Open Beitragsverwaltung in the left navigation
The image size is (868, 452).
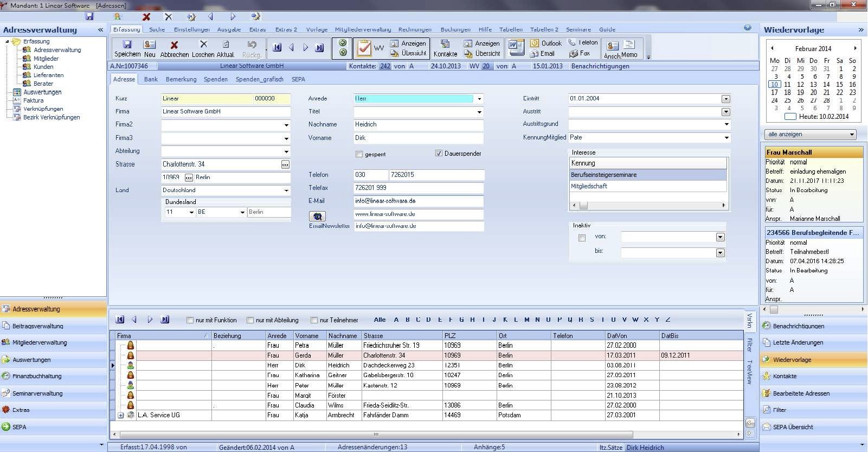coord(53,326)
